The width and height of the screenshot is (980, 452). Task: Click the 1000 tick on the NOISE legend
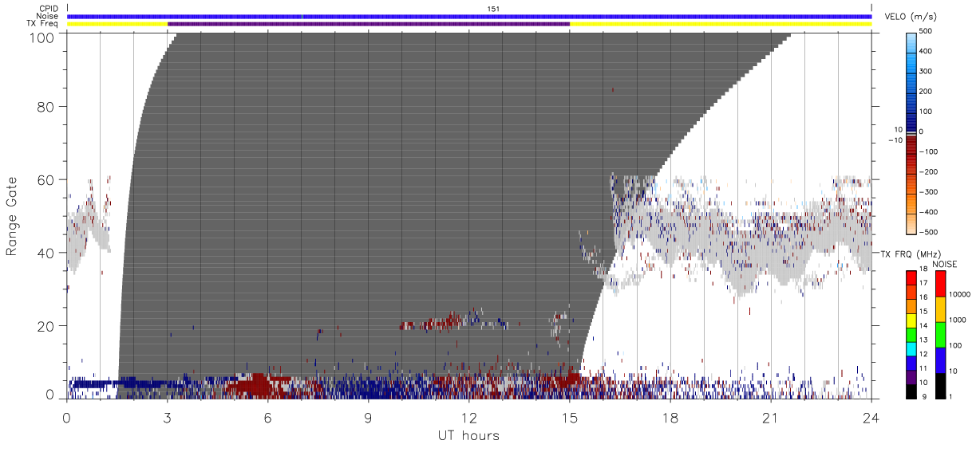click(958, 320)
